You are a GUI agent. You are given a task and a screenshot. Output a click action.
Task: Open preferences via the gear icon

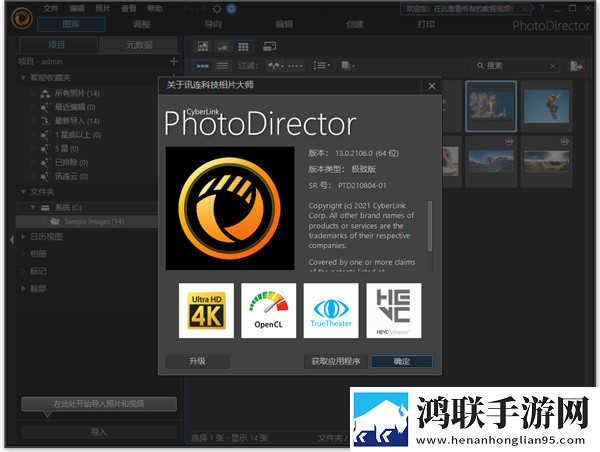(217, 8)
